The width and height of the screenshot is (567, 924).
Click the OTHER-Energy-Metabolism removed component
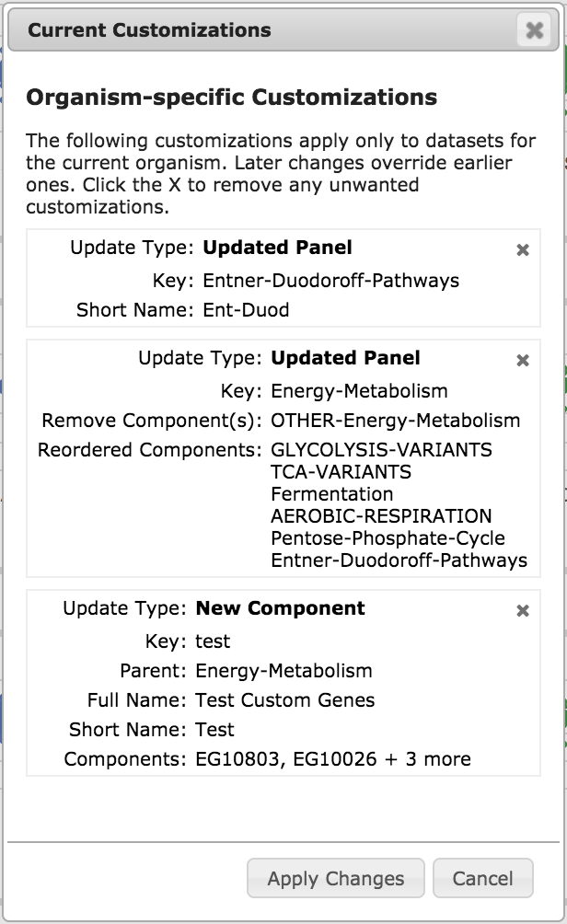pos(395,421)
